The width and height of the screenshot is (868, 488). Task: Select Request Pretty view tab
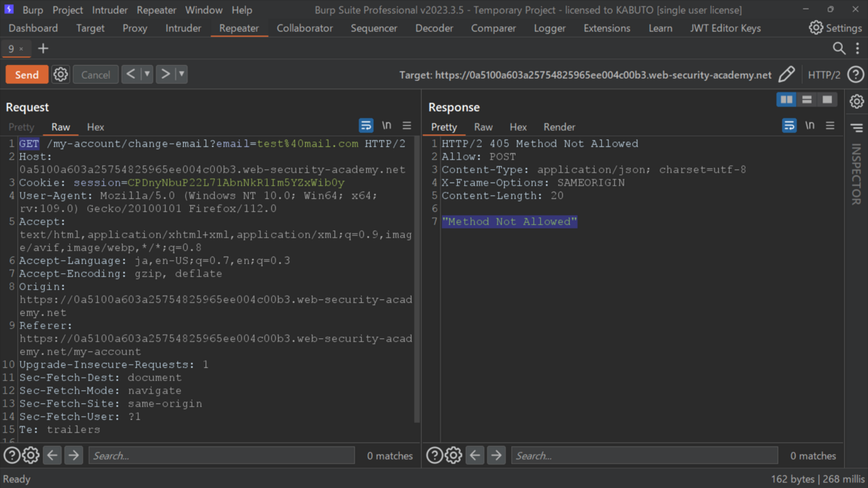click(22, 127)
